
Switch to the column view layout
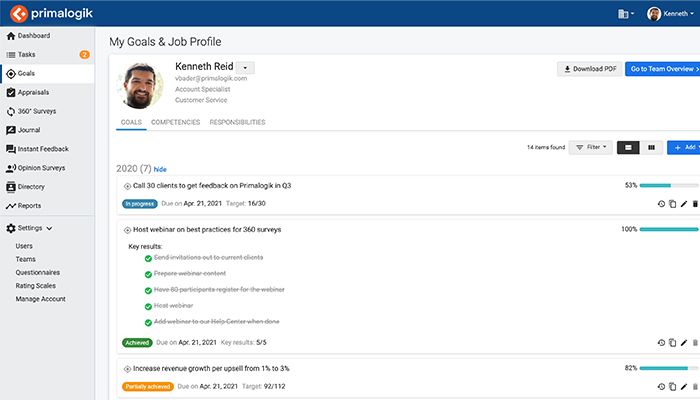652,147
